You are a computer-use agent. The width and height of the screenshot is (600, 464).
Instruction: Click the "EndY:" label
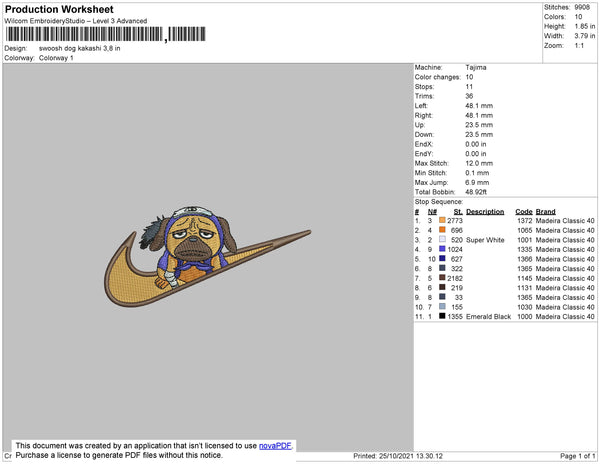(x=424, y=154)
